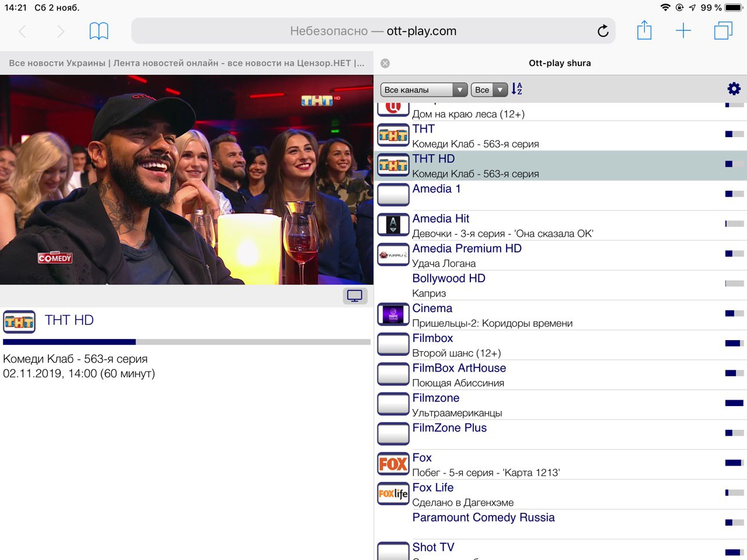This screenshot has width=747, height=560.
Task: Open a new tab with plus
Action: [683, 31]
